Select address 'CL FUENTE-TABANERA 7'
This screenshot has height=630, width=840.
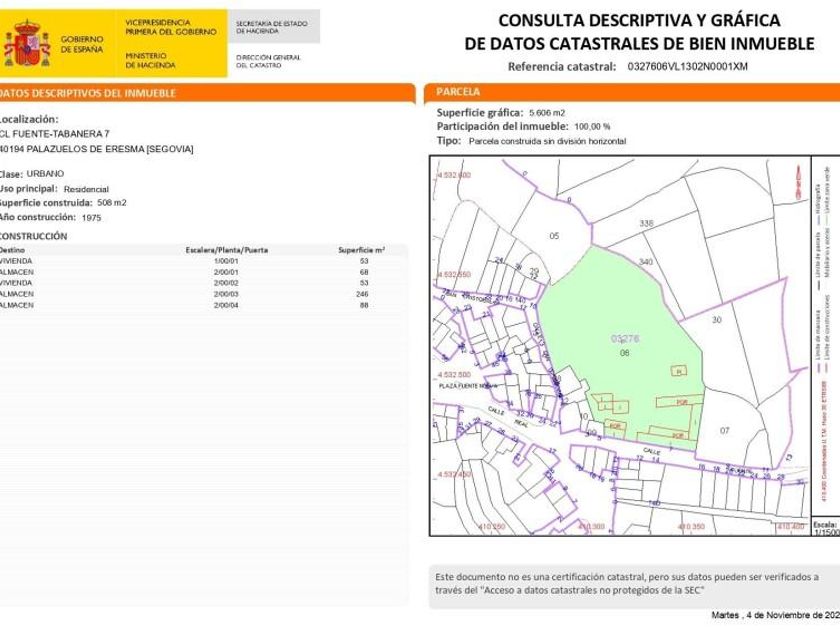pos(54,134)
